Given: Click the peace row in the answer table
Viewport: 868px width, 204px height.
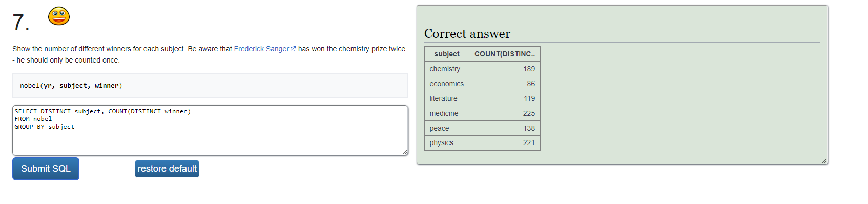Looking at the screenshot, I should [x=482, y=128].
